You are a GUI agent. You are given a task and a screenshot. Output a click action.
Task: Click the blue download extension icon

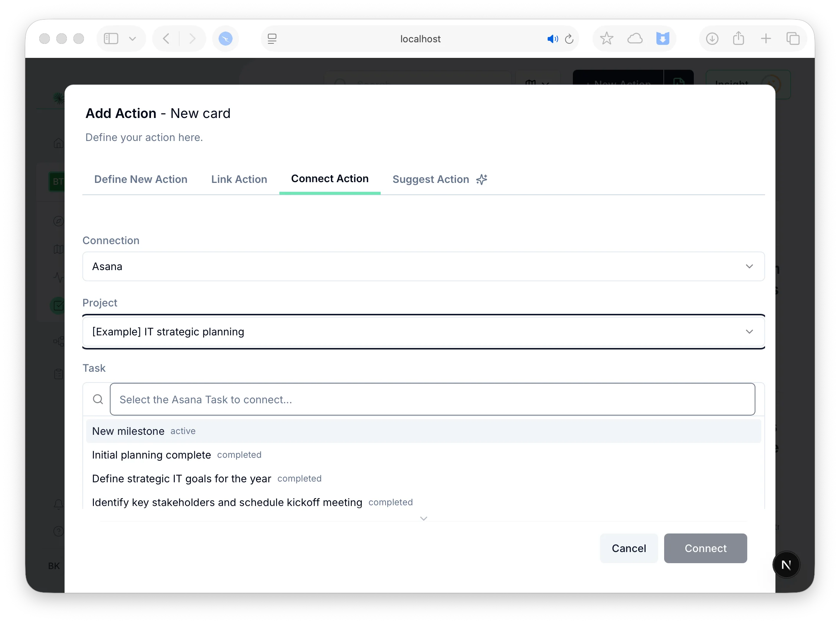point(663,39)
